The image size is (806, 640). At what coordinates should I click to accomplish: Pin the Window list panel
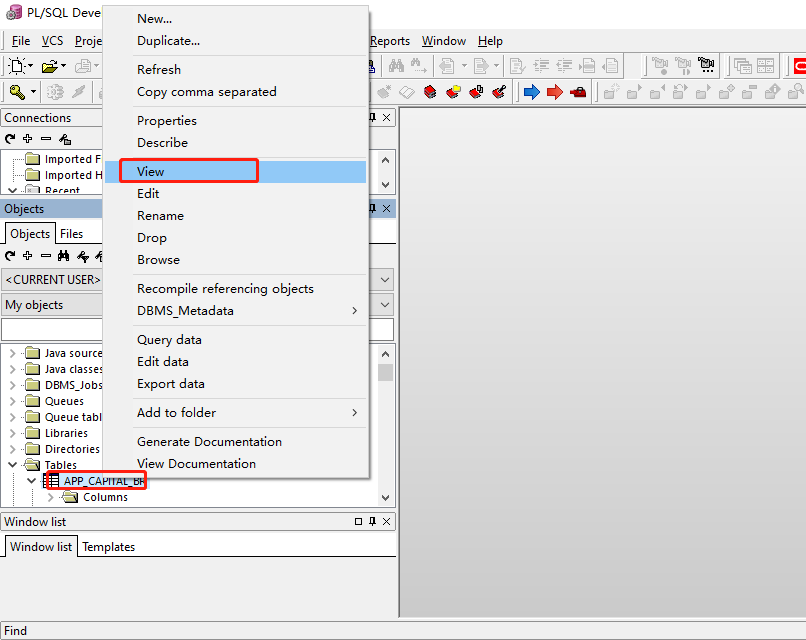[x=373, y=522]
